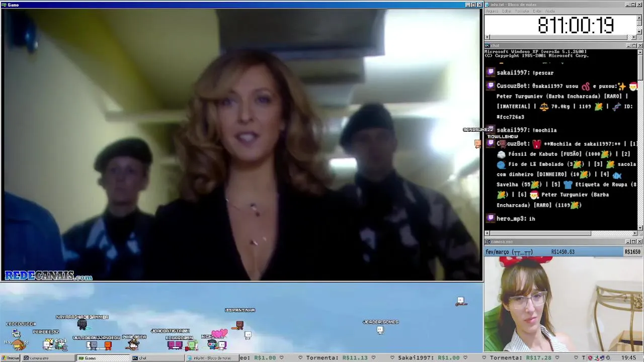Click the Santa hat emoji after usou e puxou
644x362 pixels.
(x=633, y=86)
